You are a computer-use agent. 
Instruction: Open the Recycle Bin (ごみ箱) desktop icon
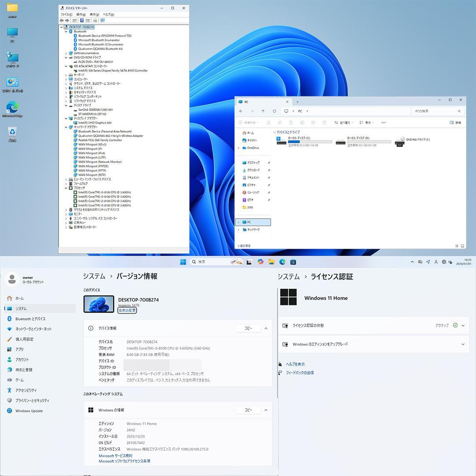pyautogui.click(x=12, y=131)
